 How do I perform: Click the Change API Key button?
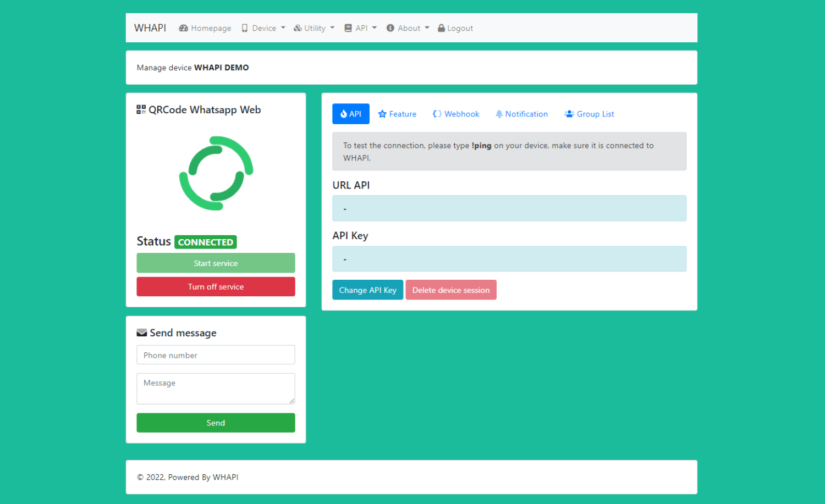click(367, 290)
